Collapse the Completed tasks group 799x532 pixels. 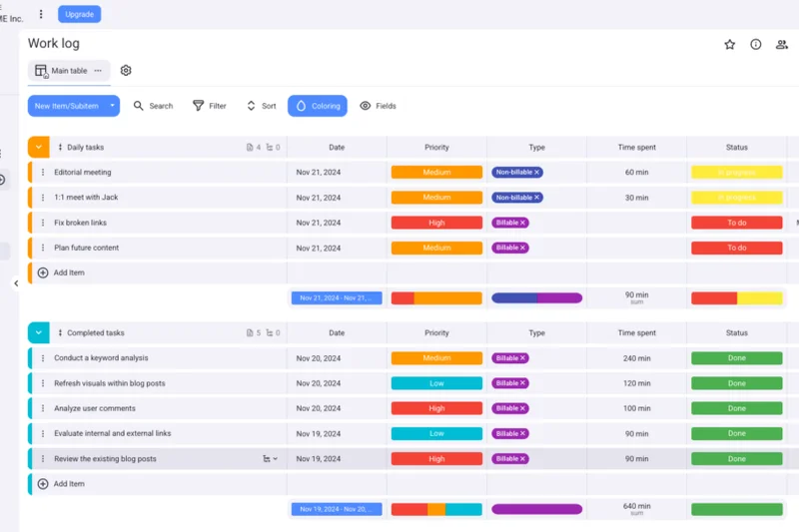38,332
